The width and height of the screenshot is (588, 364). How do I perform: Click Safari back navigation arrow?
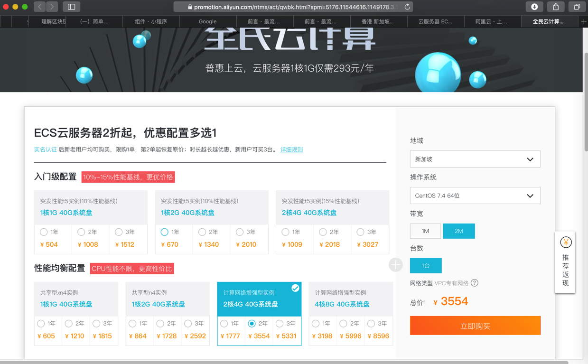(40, 7)
